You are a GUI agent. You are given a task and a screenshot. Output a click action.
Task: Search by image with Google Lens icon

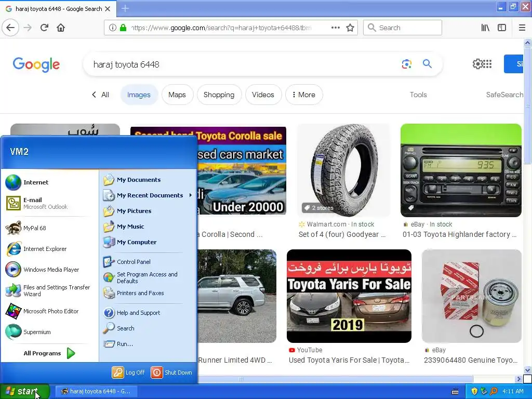[406, 64]
